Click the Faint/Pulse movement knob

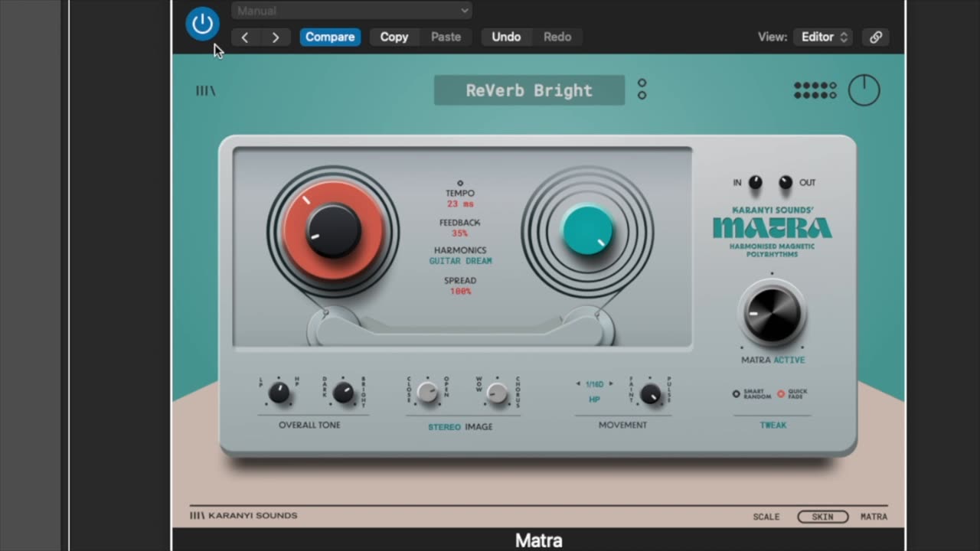click(650, 394)
